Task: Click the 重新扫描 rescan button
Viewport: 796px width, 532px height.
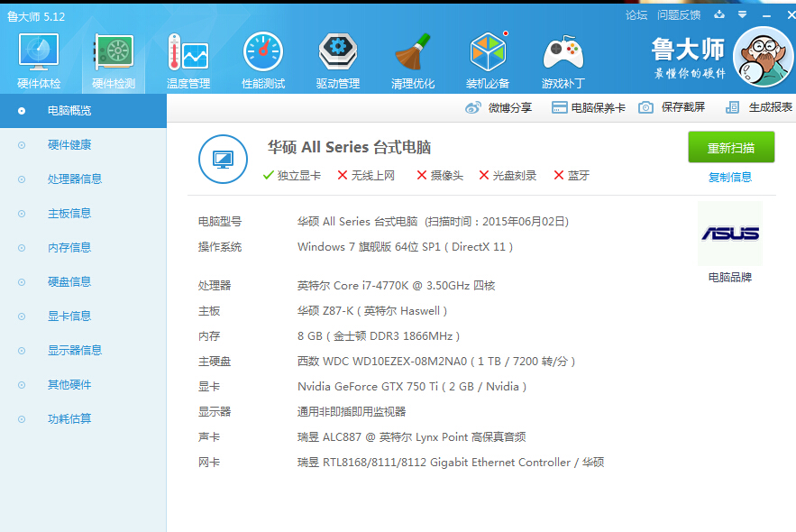Action: click(x=731, y=147)
